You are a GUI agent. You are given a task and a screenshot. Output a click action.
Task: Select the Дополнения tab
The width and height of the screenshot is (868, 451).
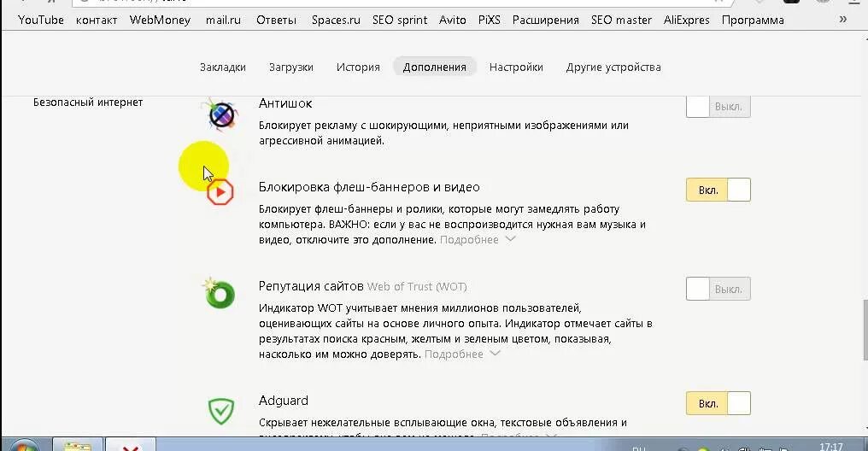pos(435,67)
